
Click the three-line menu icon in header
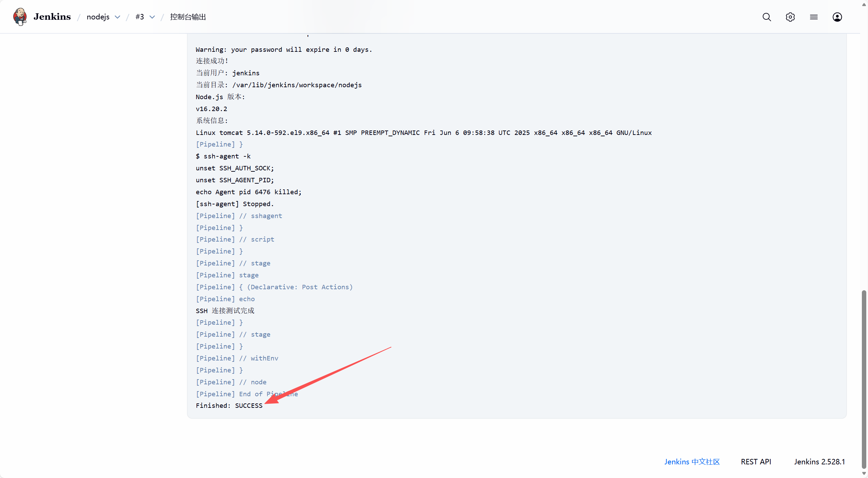814,17
